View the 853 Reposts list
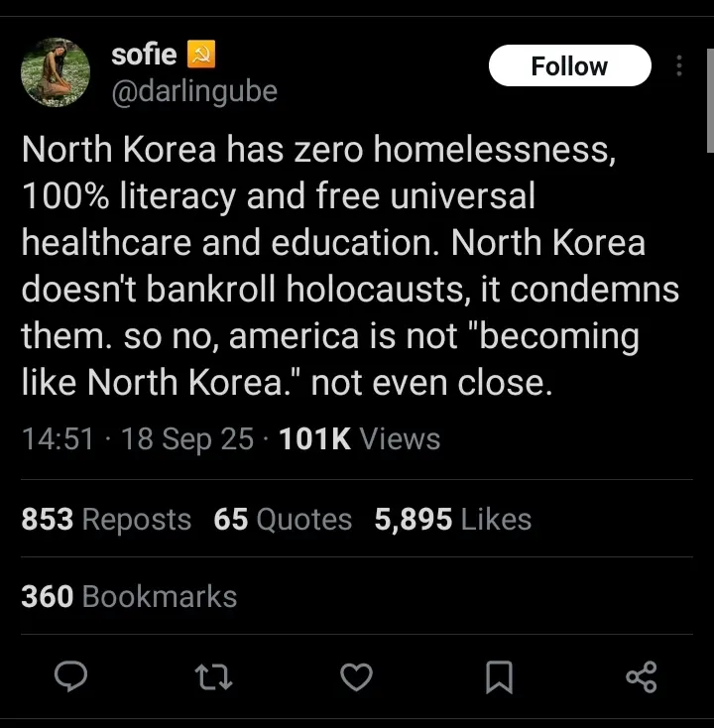 point(106,519)
